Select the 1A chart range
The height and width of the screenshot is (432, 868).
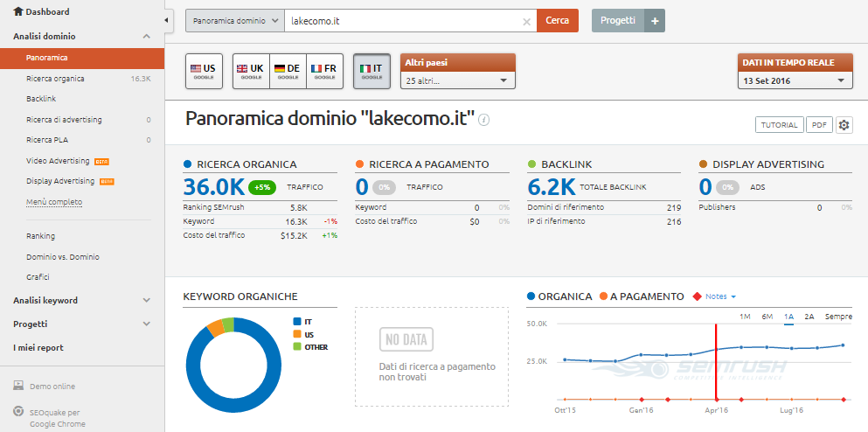(x=788, y=317)
